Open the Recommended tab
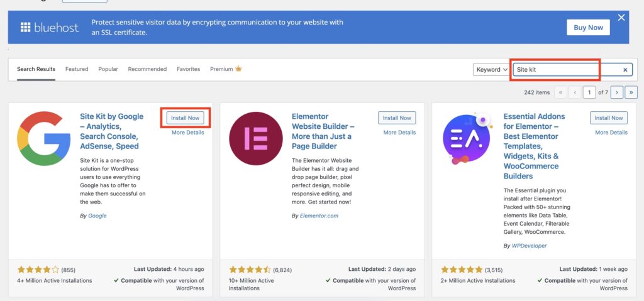 [147, 69]
